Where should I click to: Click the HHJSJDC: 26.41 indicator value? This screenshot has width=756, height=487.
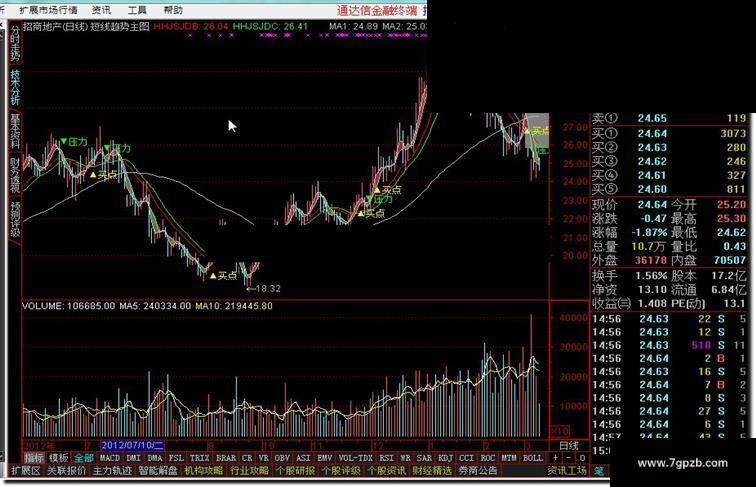coord(270,27)
